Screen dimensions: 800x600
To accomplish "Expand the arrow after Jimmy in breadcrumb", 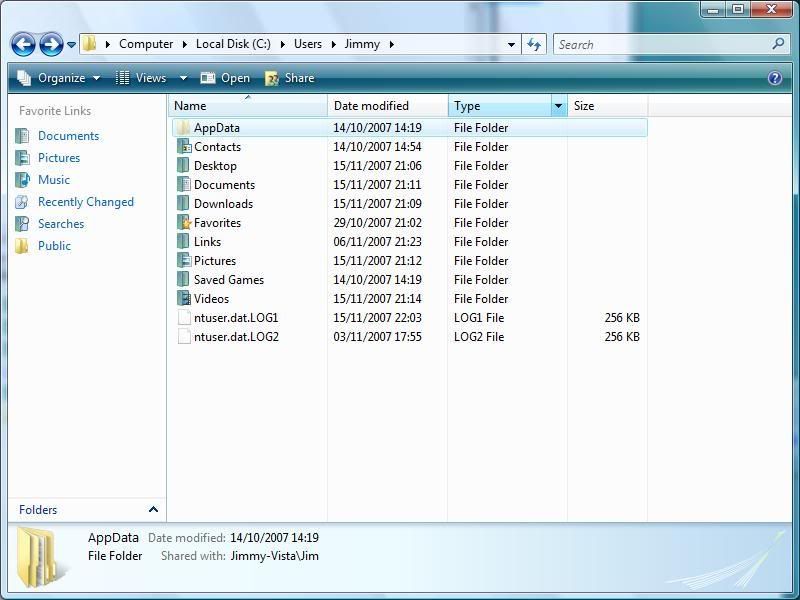I will 391,45.
